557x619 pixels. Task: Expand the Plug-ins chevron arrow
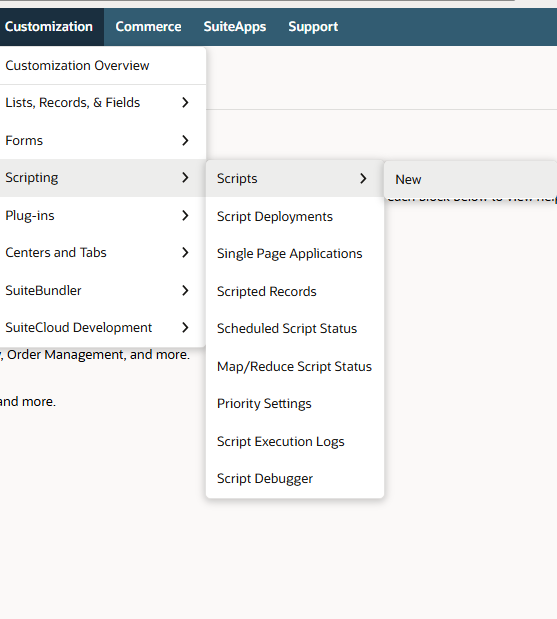point(185,216)
